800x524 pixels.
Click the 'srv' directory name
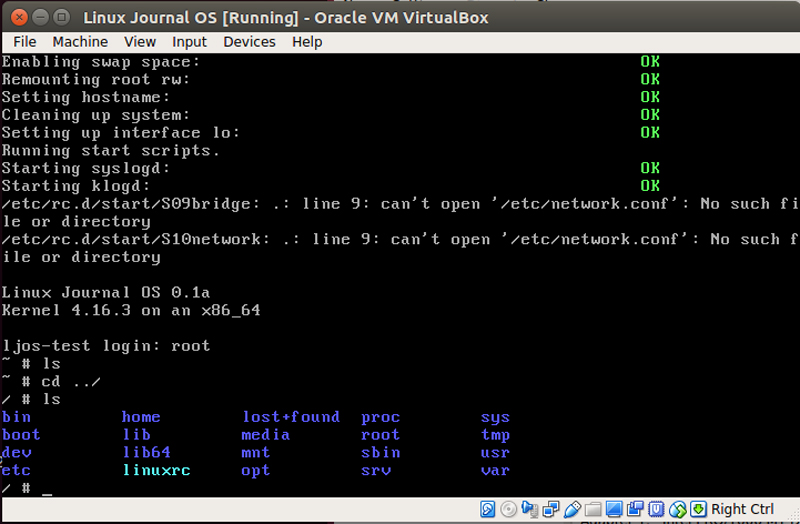click(376, 470)
